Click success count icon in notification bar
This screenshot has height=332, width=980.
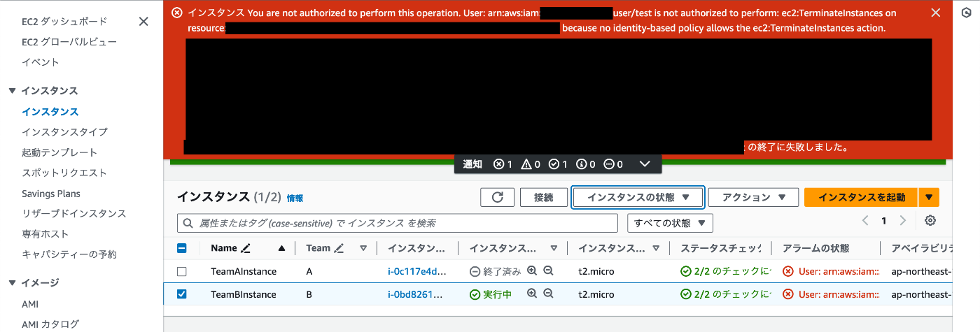(x=554, y=164)
